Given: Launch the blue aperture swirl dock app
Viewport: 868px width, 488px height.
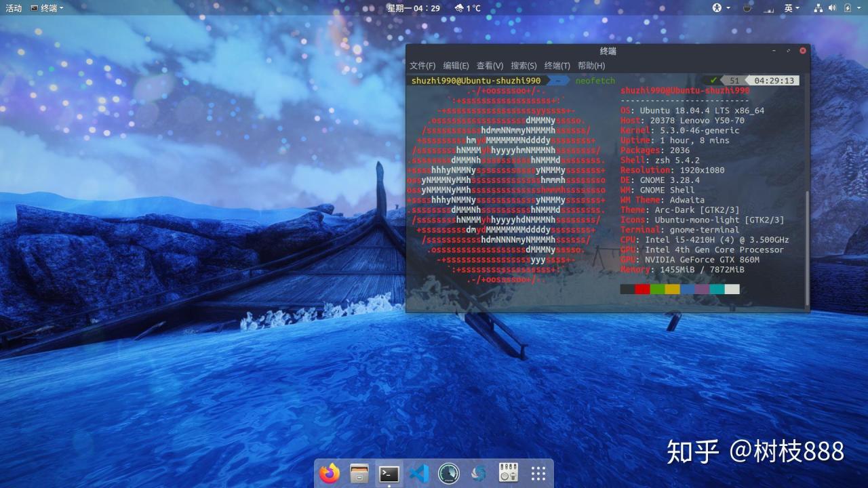Looking at the screenshot, I should pos(479,473).
